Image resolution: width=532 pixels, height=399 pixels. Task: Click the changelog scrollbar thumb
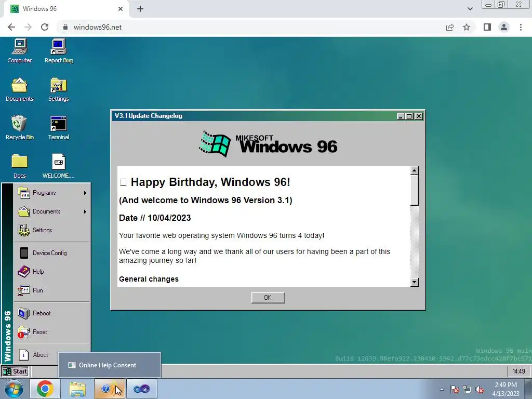tap(414, 190)
